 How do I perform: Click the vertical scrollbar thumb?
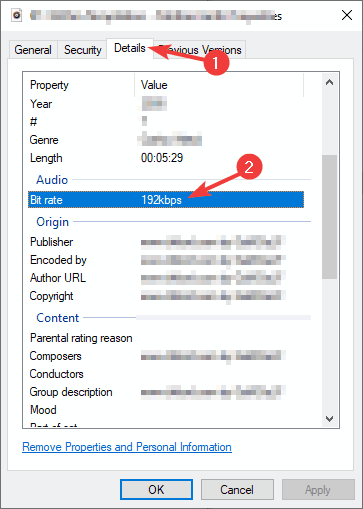329,217
